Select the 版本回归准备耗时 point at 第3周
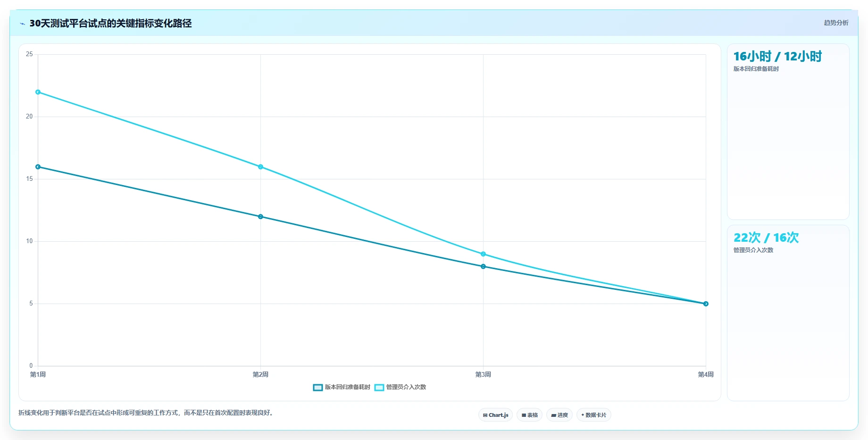Screen dimensions: 868x440 [483, 266]
